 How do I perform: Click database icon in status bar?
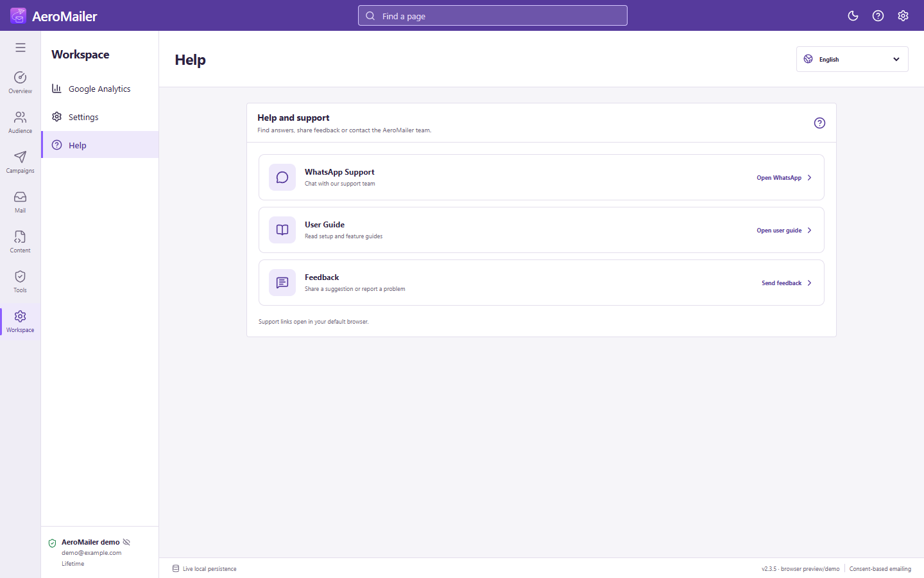pos(176,568)
